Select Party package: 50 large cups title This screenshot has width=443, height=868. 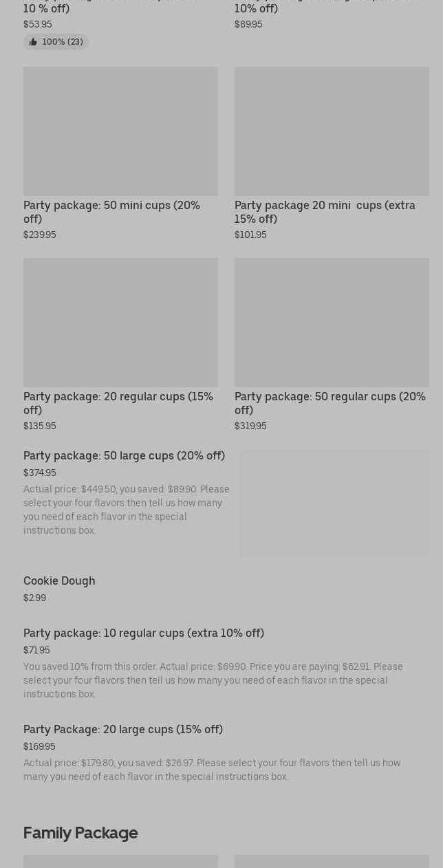[124, 455]
